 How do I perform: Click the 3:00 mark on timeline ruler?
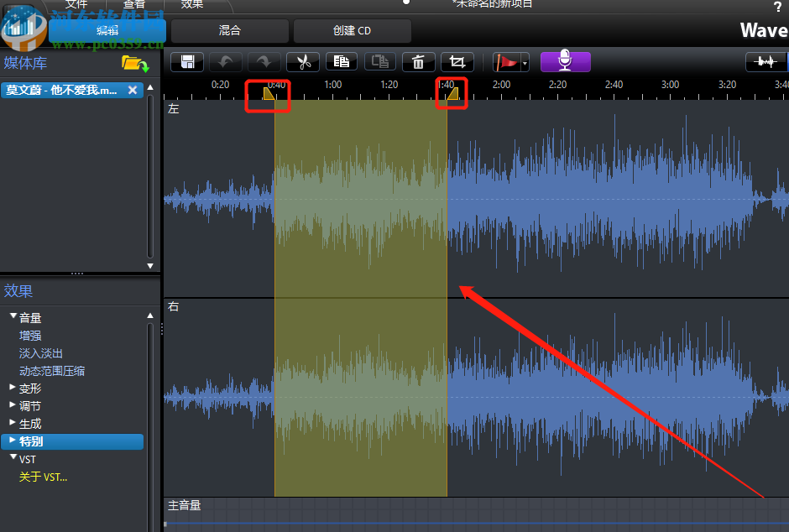(x=671, y=85)
